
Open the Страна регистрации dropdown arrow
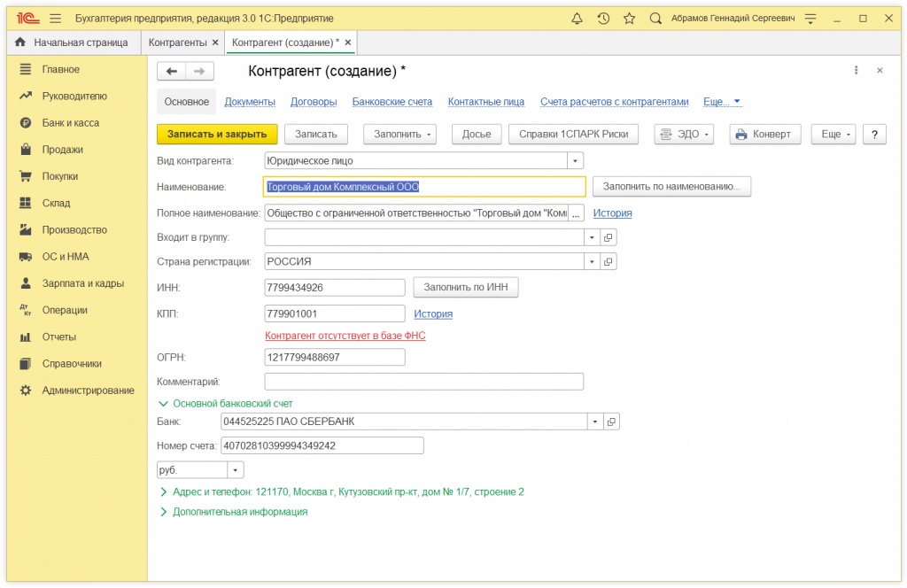(592, 262)
